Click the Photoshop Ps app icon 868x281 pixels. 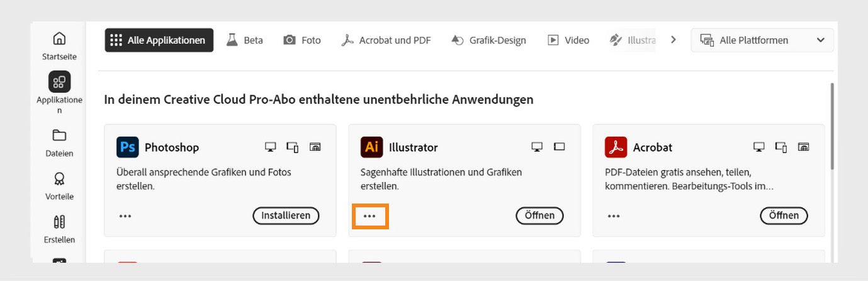(127, 147)
